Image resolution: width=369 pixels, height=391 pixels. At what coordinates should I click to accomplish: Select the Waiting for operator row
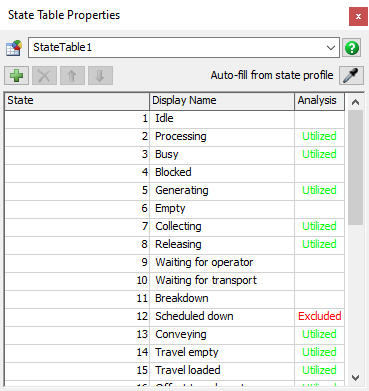(x=174, y=262)
